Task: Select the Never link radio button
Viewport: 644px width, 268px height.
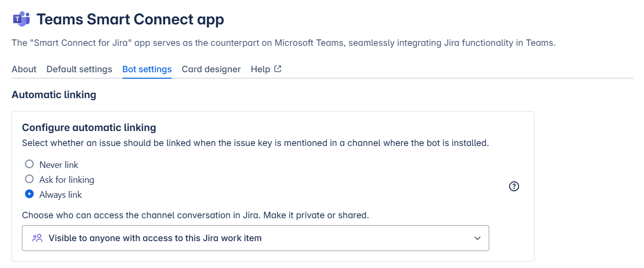Action: click(29, 164)
